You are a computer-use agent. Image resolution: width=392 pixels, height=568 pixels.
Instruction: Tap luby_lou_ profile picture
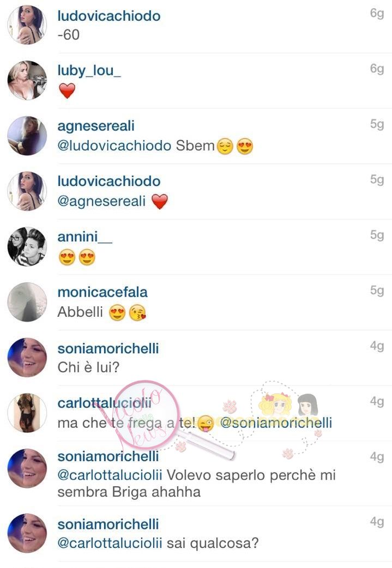point(27,80)
